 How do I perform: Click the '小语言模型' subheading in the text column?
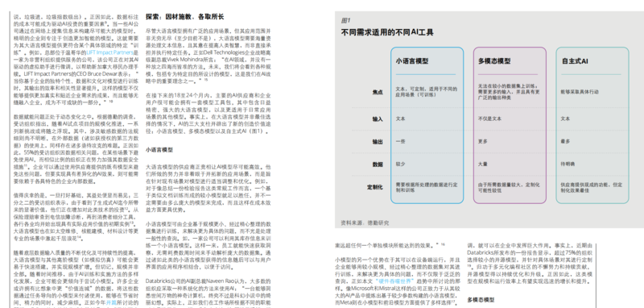159,150
